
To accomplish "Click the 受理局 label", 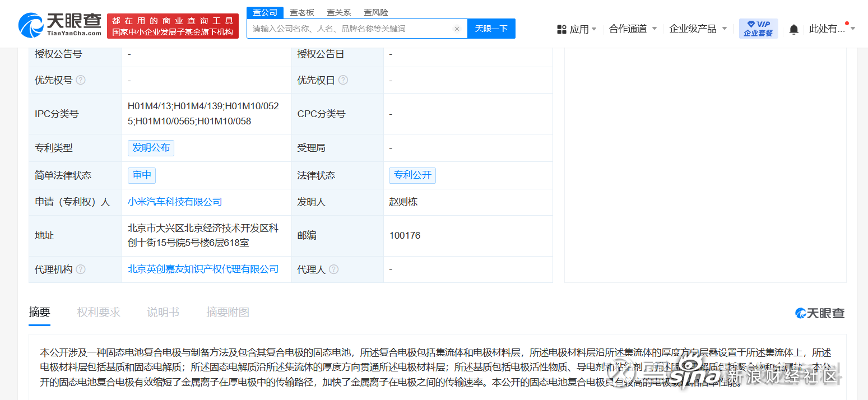I will pyautogui.click(x=312, y=148).
